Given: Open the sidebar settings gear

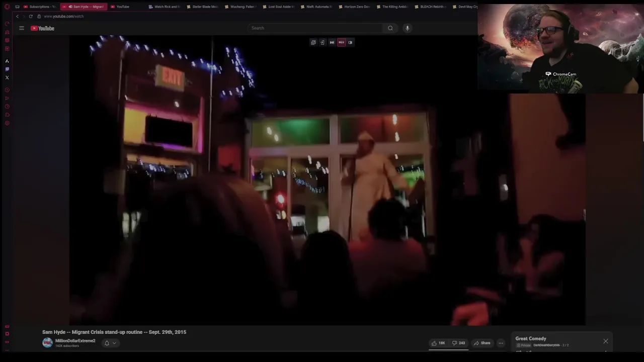Looking at the screenshot, I should pos(7,123).
